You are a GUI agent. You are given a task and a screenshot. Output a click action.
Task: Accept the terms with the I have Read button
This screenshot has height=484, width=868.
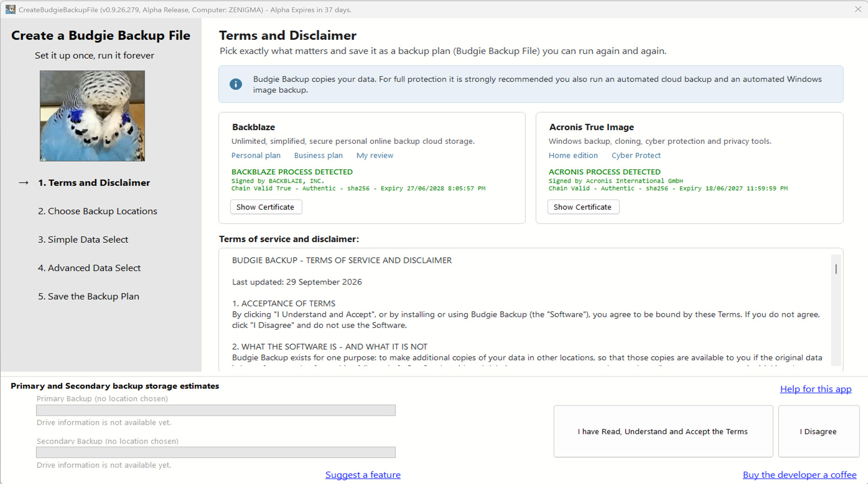663,431
